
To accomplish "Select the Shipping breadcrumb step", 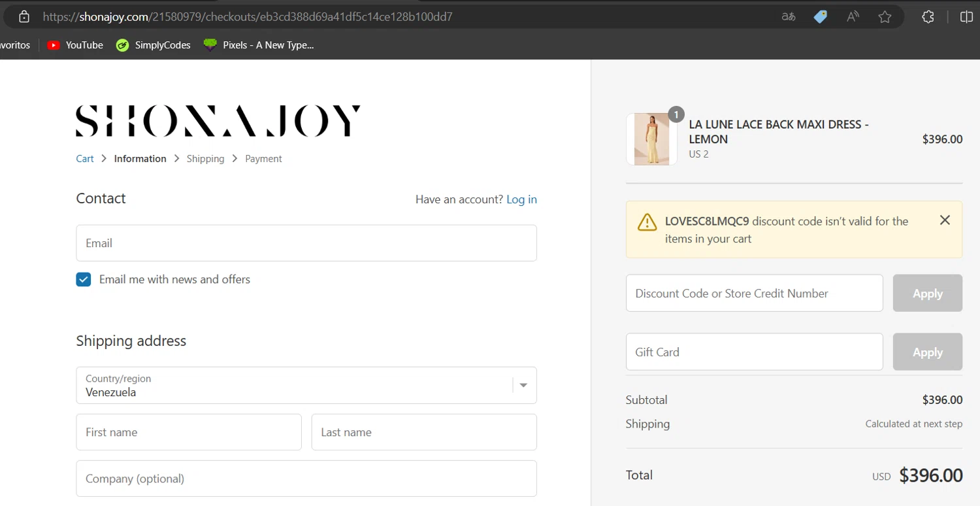I will coord(205,159).
